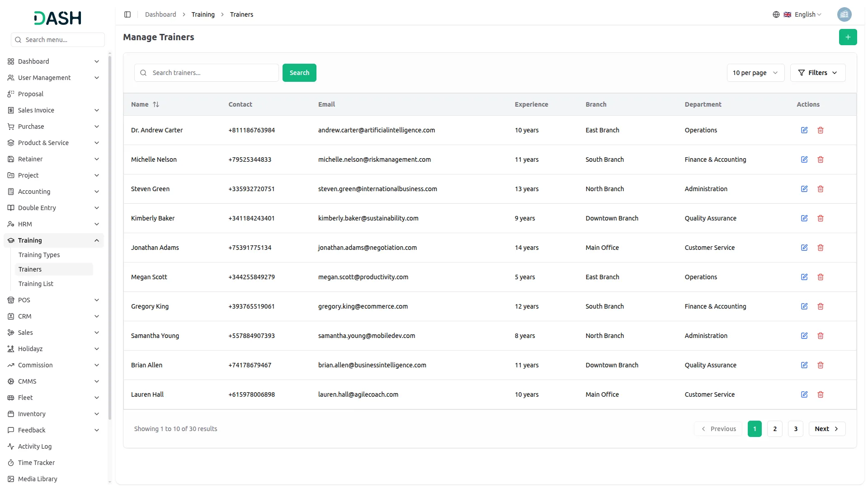Expand the HRM sidebar menu
The height and width of the screenshot is (488, 868).
click(x=54, y=224)
